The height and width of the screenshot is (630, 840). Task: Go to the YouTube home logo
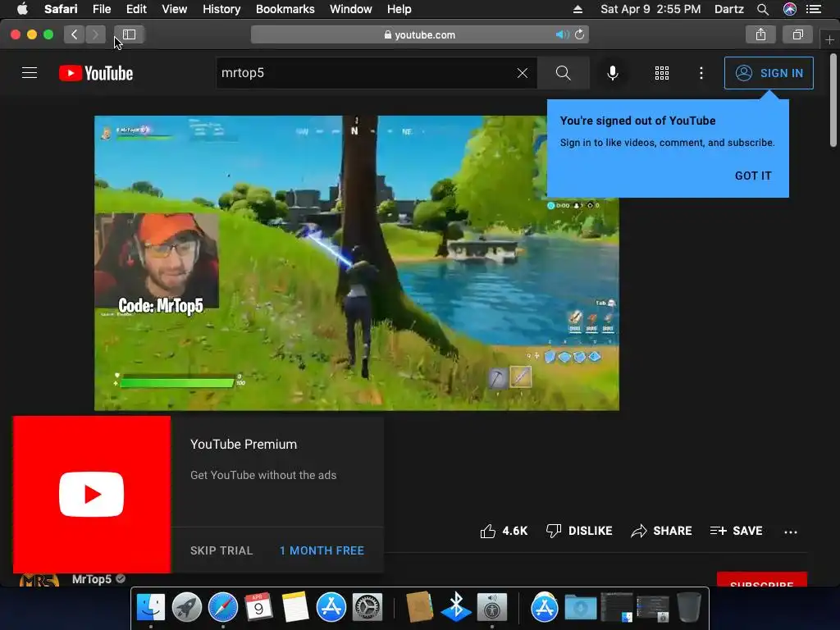96,73
